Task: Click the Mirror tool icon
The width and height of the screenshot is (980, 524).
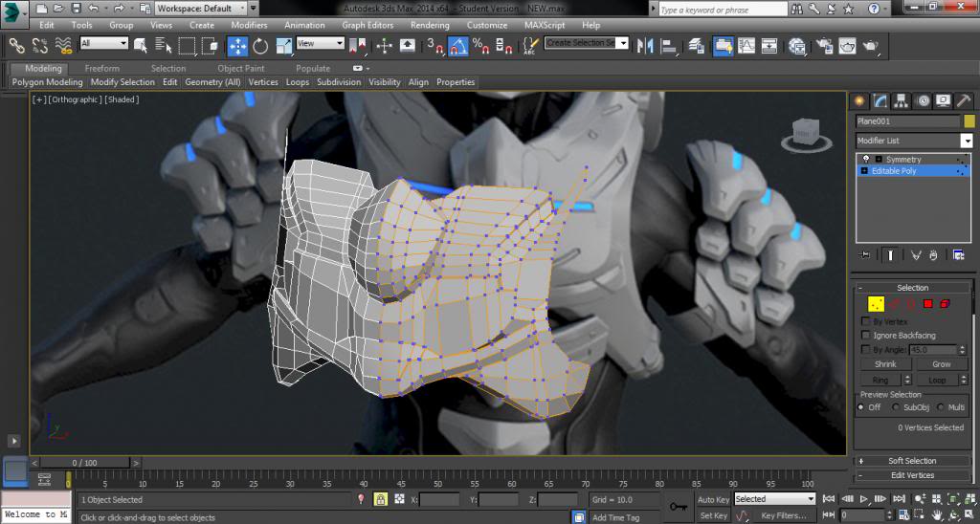Action: [x=645, y=45]
